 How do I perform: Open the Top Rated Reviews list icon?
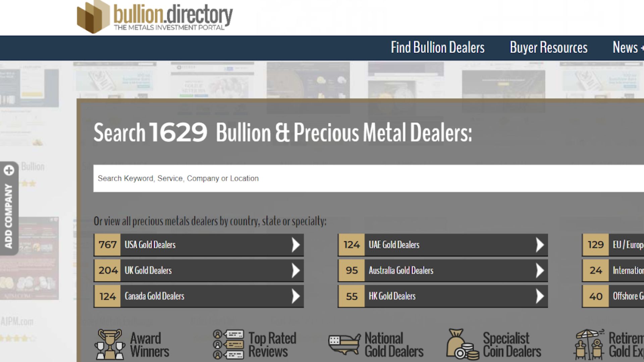point(228,345)
